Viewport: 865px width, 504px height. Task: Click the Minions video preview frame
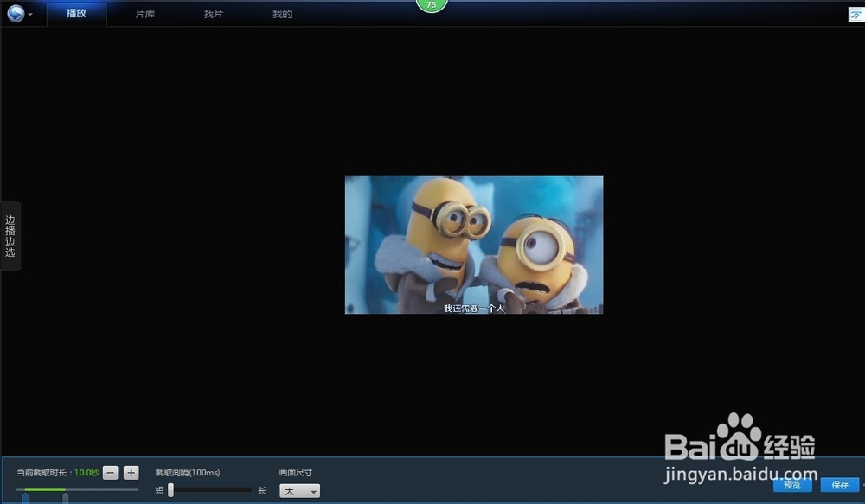pos(474,245)
